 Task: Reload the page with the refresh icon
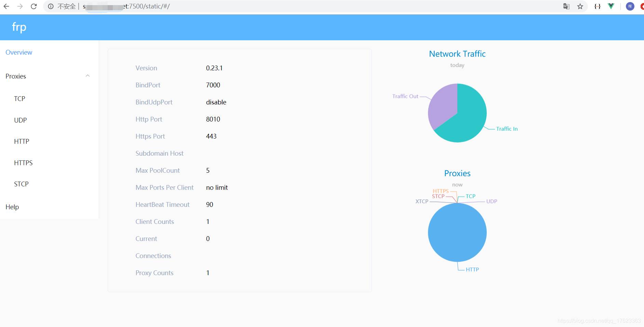click(x=33, y=6)
